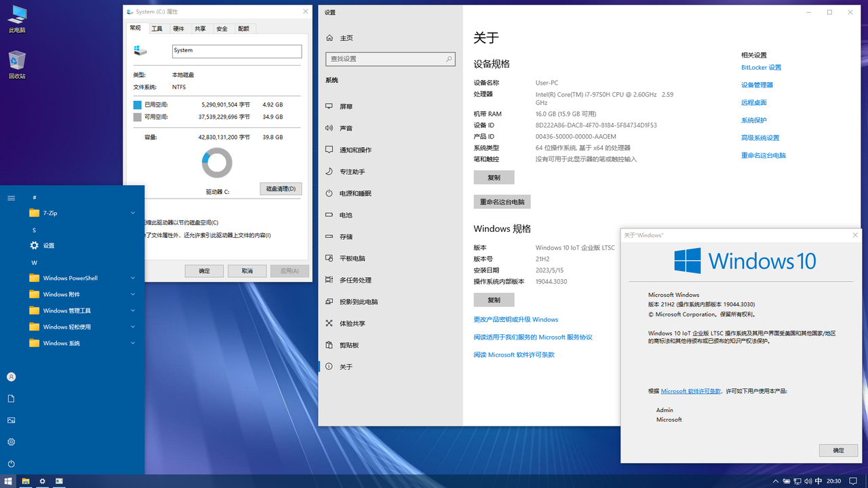Click 复制 under Windows 规格
Viewport: 868px width, 488px height.
pyautogui.click(x=494, y=300)
